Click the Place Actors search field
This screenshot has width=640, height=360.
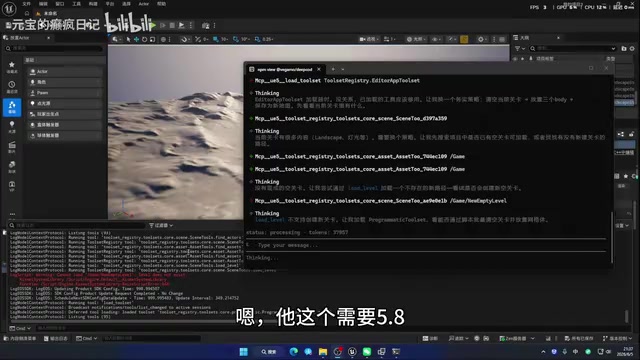tap(54, 49)
